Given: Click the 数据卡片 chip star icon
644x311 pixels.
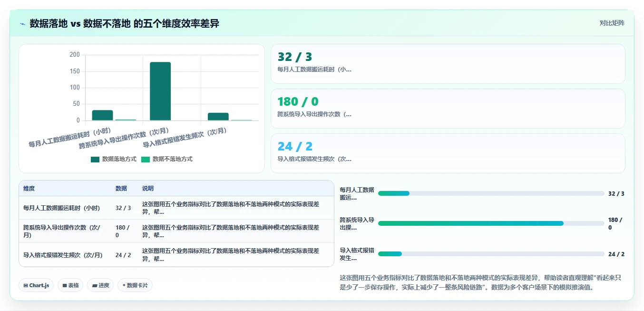Looking at the screenshot, I should pos(124,285).
